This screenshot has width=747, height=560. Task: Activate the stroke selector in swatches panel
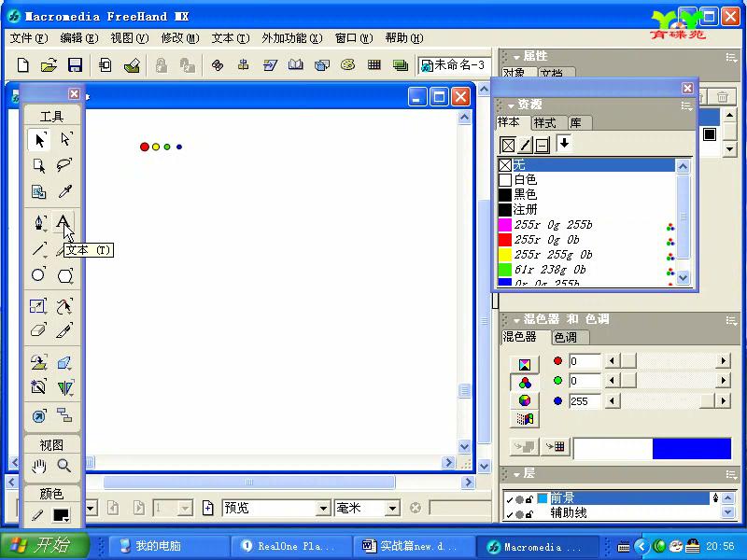[x=525, y=145]
